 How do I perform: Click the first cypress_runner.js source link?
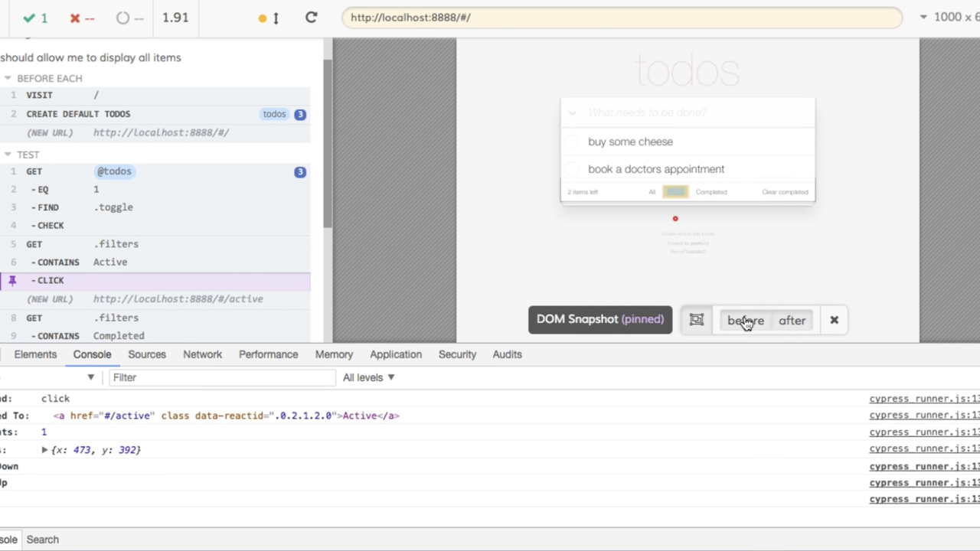coord(923,399)
